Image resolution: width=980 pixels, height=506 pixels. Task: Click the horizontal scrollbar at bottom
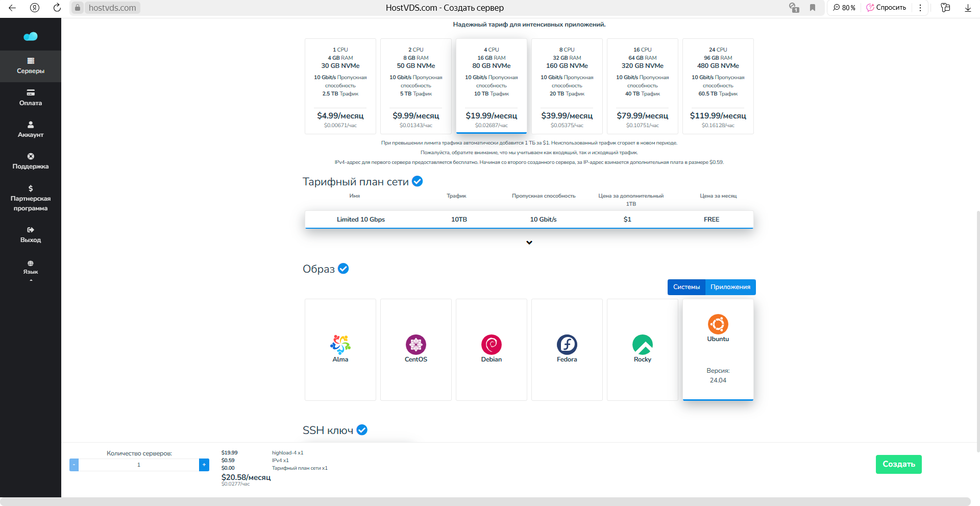point(485,501)
